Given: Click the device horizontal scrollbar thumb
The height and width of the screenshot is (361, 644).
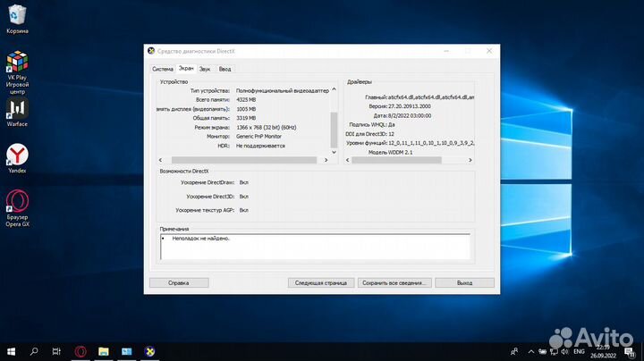Looking at the screenshot, I should [x=244, y=160].
